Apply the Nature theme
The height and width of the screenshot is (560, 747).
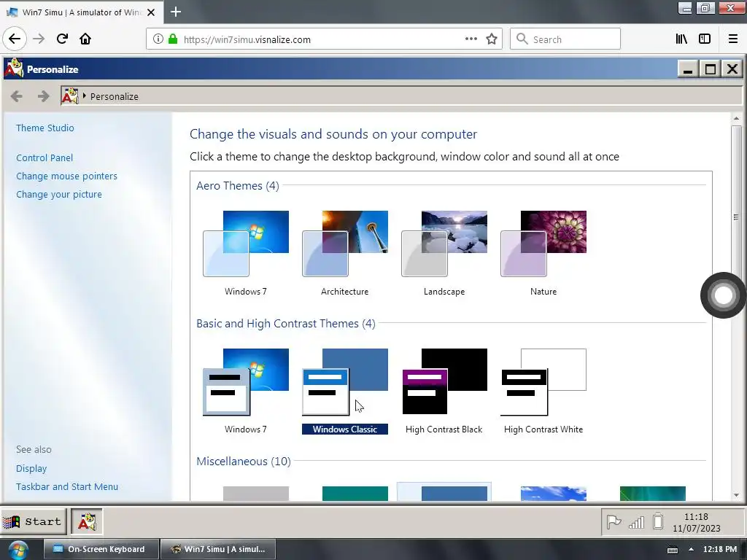543,253
